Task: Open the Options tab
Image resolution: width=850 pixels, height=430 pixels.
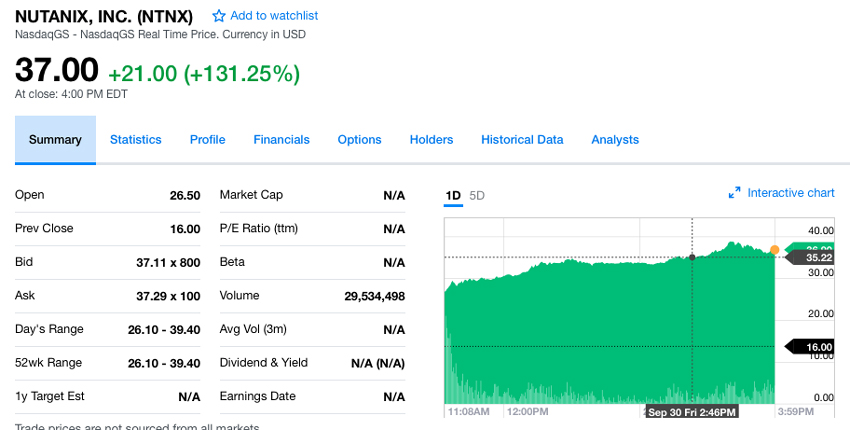Action: (359, 139)
